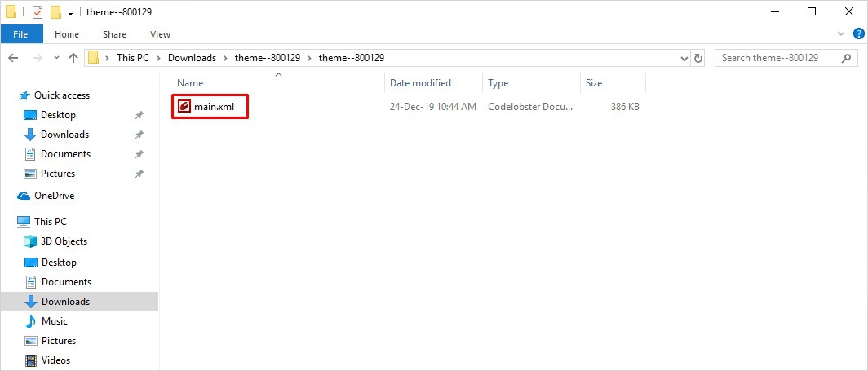Switch to the View ribbon tab
Screen dimensions: 868x371
[160, 34]
